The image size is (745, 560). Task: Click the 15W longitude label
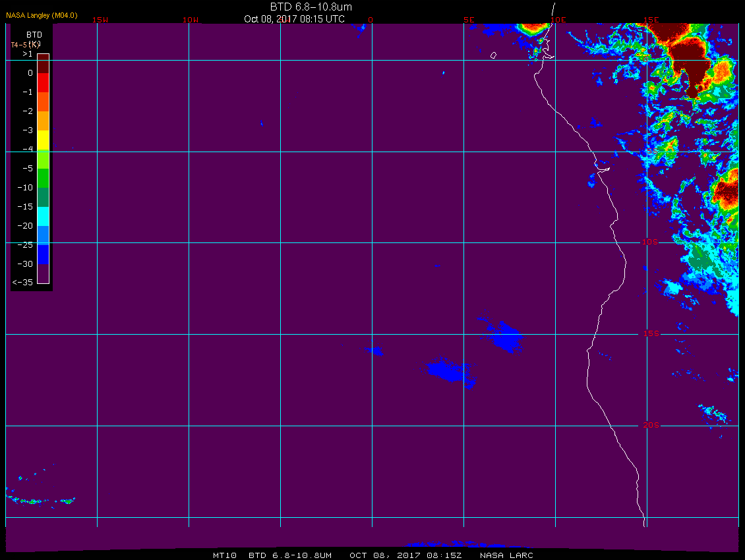coord(100,20)
